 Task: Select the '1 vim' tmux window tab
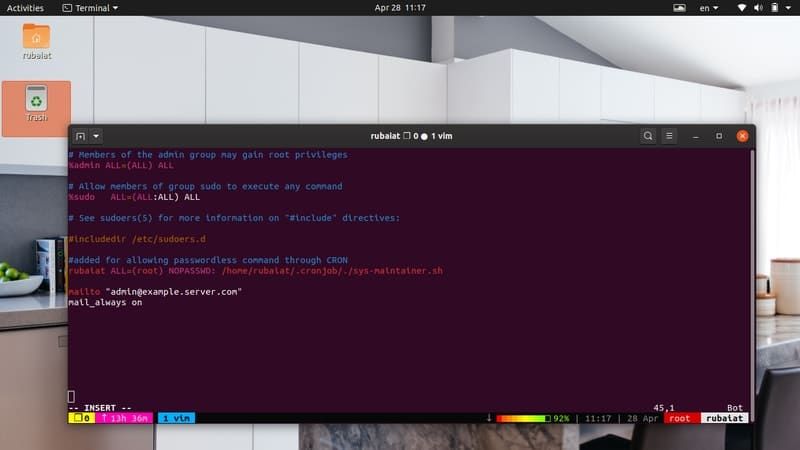177,418
